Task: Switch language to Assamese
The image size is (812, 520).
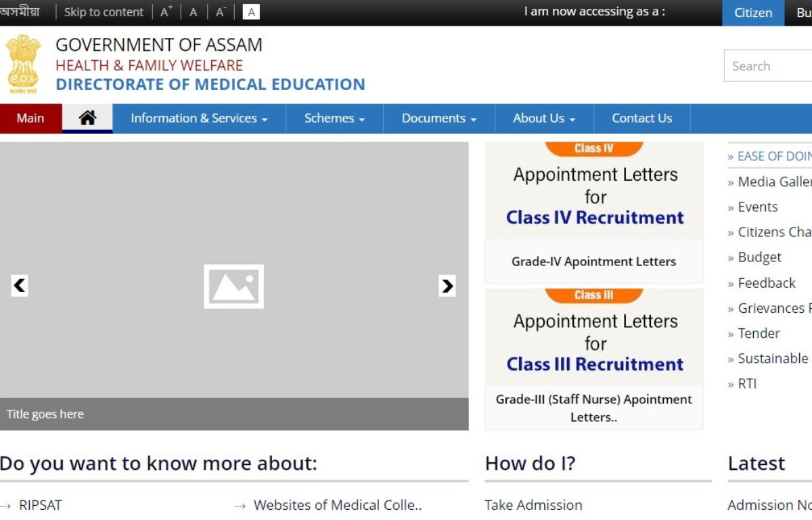Action: [20, 12]
